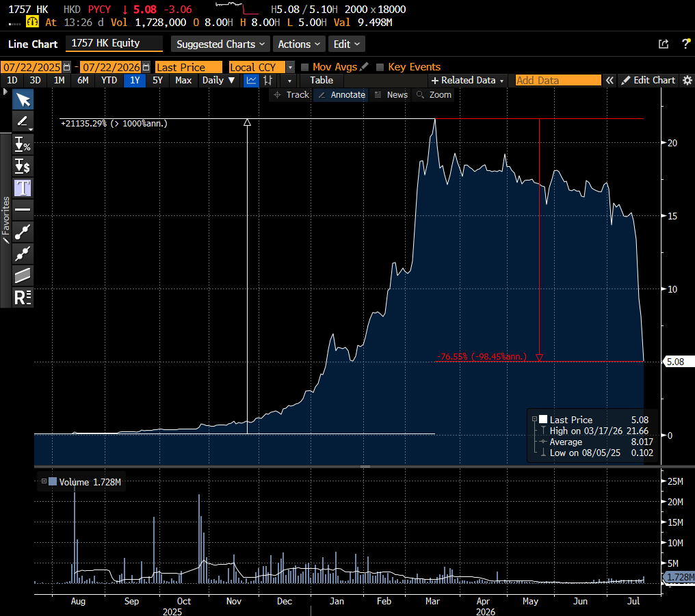Open the Related Data dropdown
Viewport: 695px width, 616px height.
tap(468, 80)
